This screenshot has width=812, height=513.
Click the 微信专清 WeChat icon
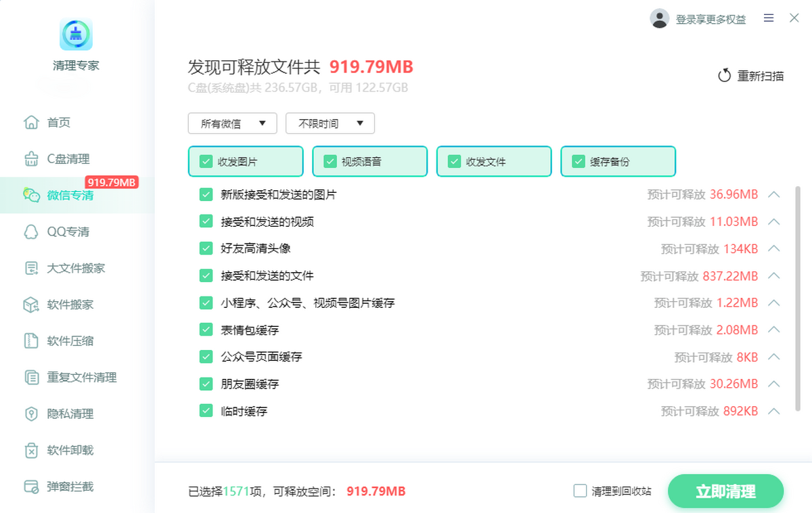tap(31, 196)
